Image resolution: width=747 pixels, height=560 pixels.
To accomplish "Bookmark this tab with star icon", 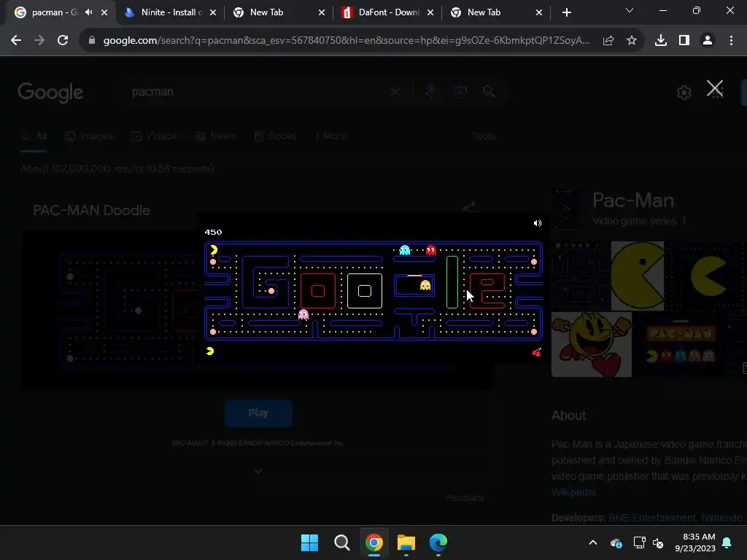I will [x=632, y=41].
